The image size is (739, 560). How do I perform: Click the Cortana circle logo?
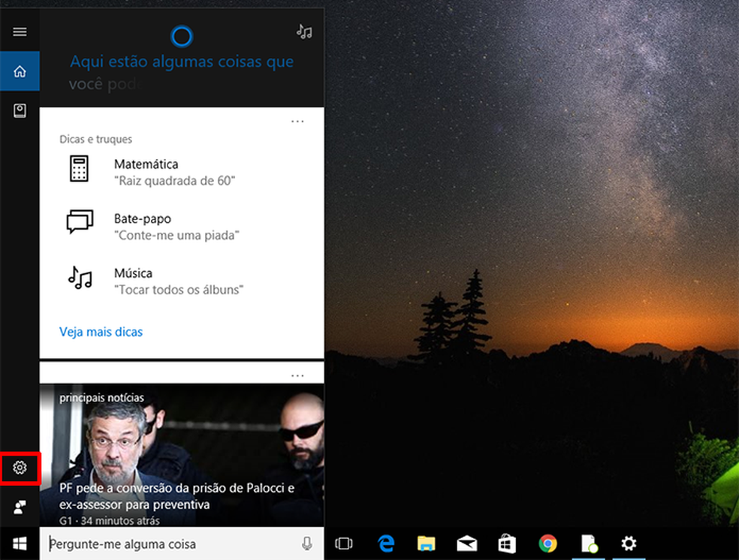(x=182, y=35)
